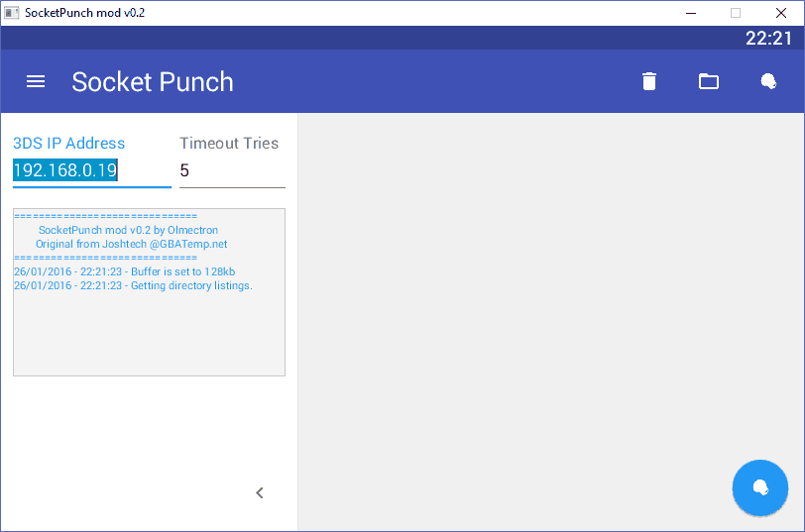This screenshot has height=532, width=805.
Task: Collapse the left panel with the chevron
Action: click(260, 493)
